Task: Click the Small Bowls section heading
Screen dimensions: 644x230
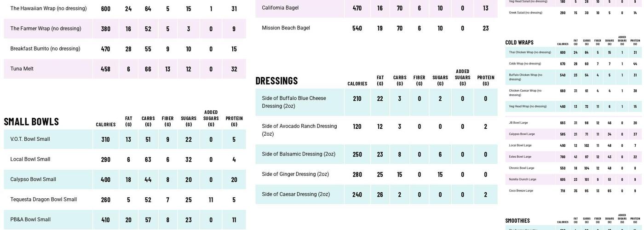Action: tap(31, 122)
